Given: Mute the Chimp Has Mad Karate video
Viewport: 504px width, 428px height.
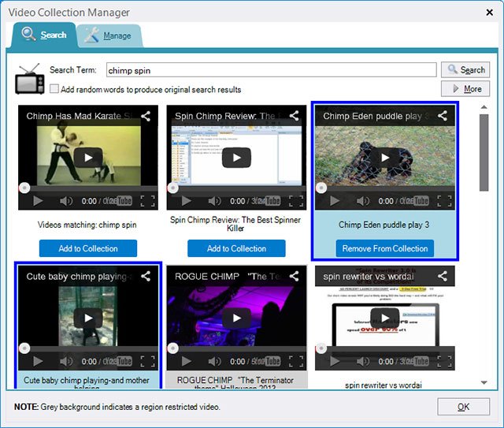Looking at the screenshot, I should pos(66,201).
